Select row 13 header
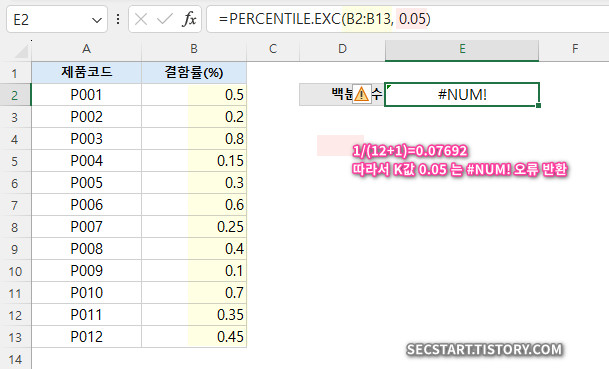 [x=15, y=337]
